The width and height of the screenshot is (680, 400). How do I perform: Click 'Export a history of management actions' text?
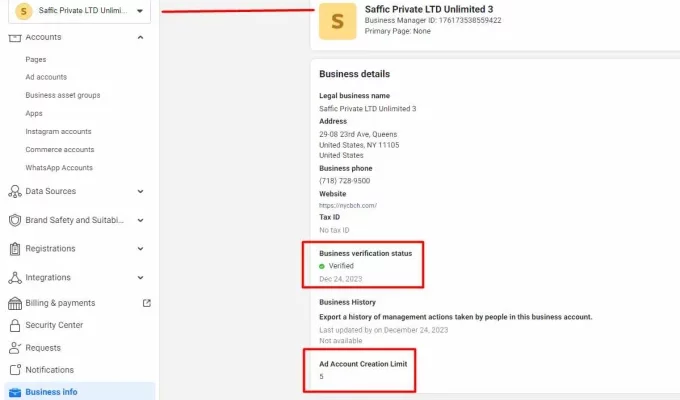455,317
